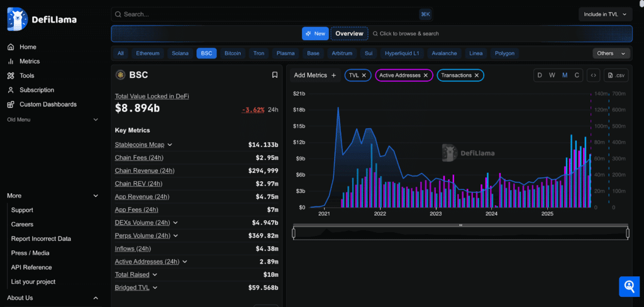
Task: Switch to the Solana chain tab
Action: [x=180, y=53]
